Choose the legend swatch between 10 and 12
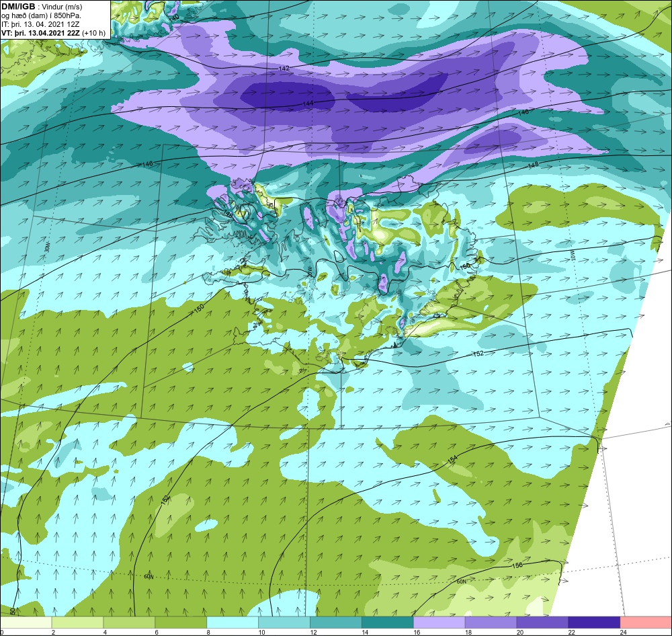 click(x=284, y=623)
